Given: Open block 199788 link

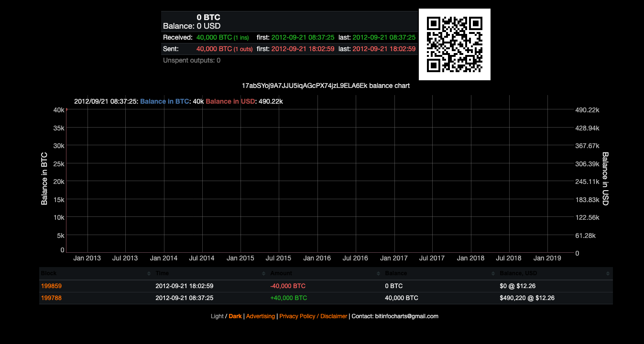Looking at the screenshot, I should (51, 298).
